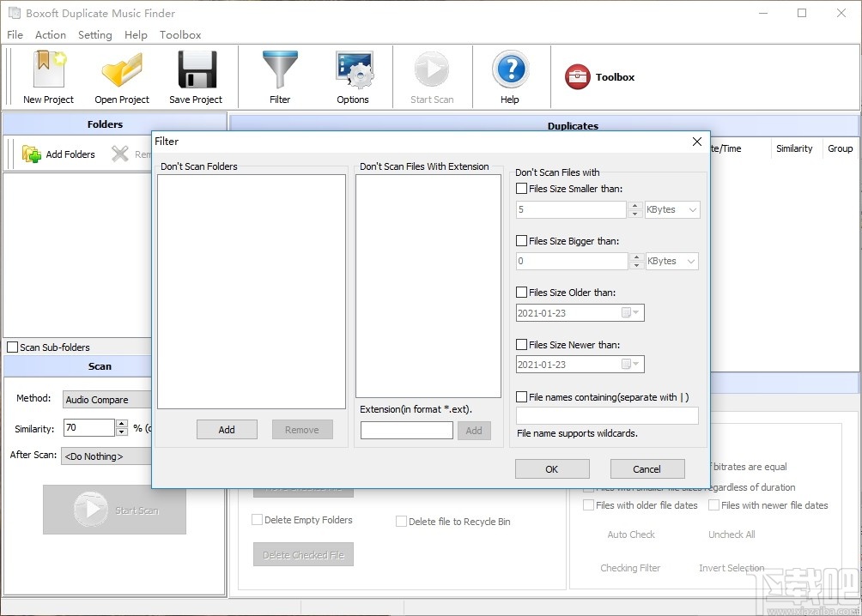
Task: Open the 'Files Size Older than' date picker
Action: coord(636,312)
